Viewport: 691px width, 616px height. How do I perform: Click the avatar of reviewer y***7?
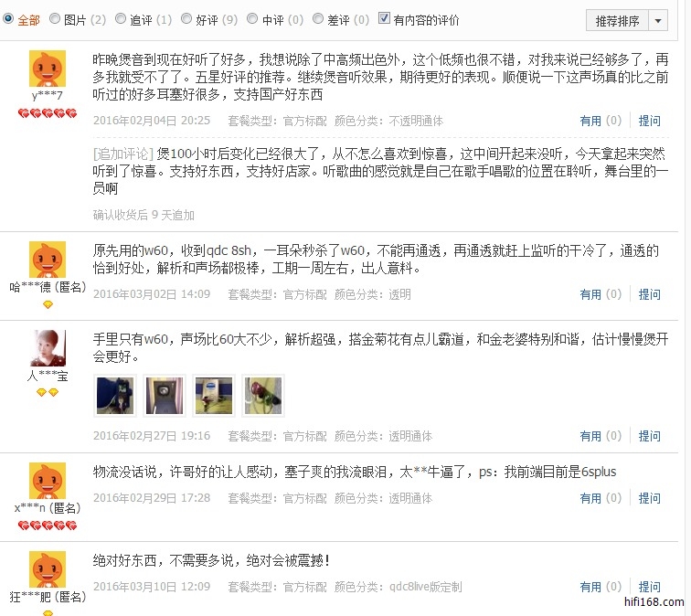tap(48, 69)
